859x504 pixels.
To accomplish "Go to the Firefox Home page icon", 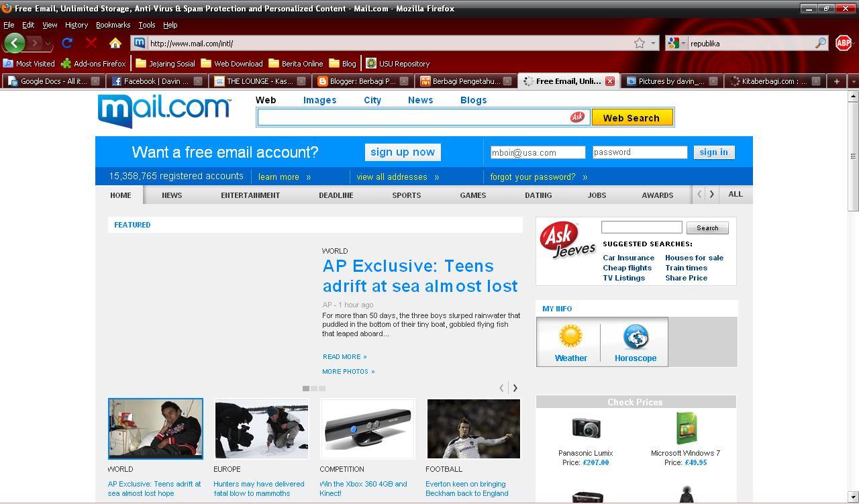I will (x=115, y=43).
